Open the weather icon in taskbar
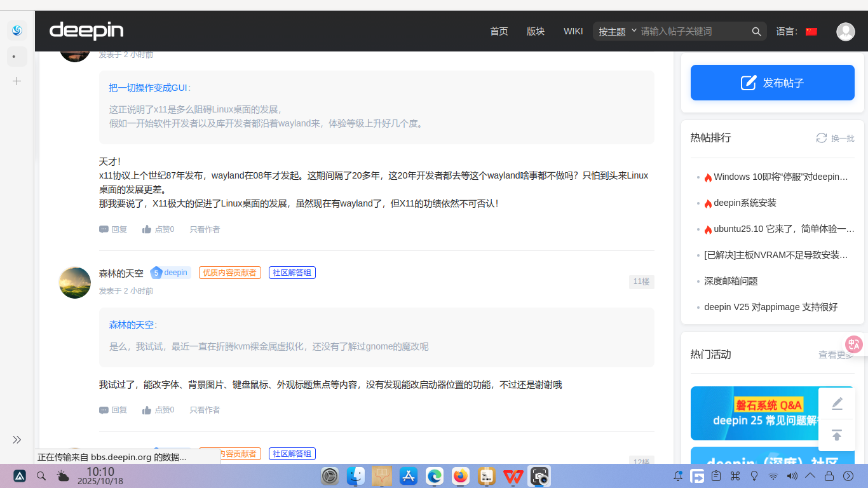Screen dimensions: 868x488 [x=63, y=476]
